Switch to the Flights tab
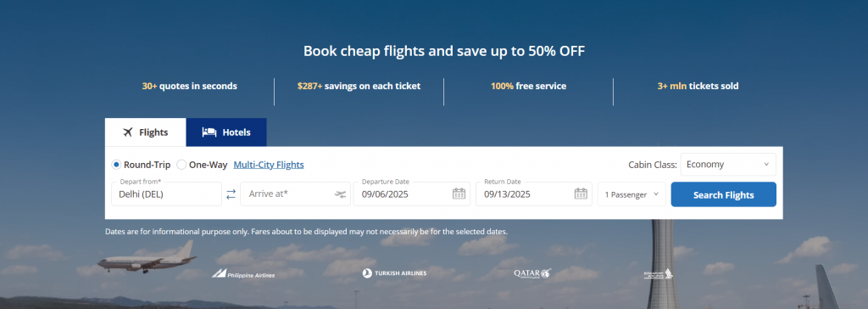Screen dimensions: 868x309 (146, 132)
